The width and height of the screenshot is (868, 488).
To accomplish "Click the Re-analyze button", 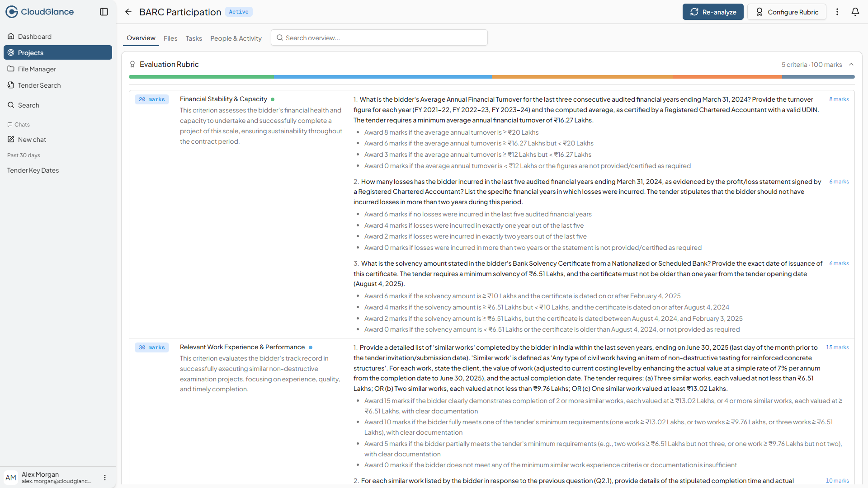I will (x=712, y=12).
